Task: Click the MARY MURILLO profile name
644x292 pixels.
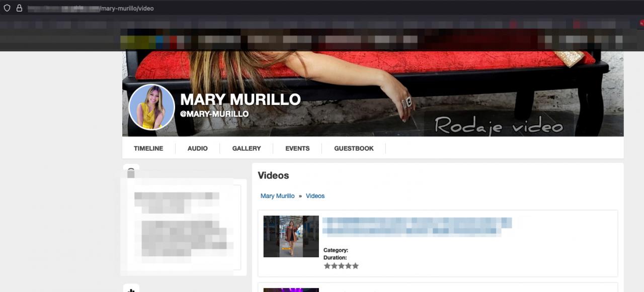Action: coord(240,100)
